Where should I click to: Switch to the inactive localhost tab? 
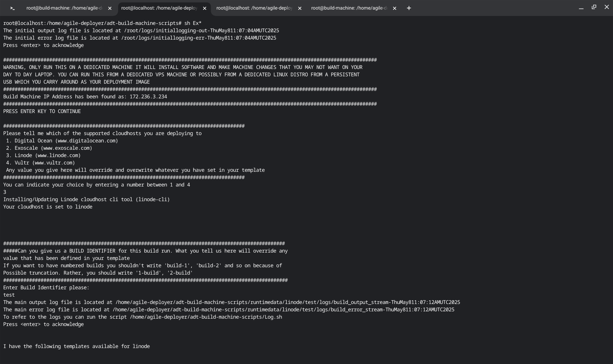coord(254,8)
